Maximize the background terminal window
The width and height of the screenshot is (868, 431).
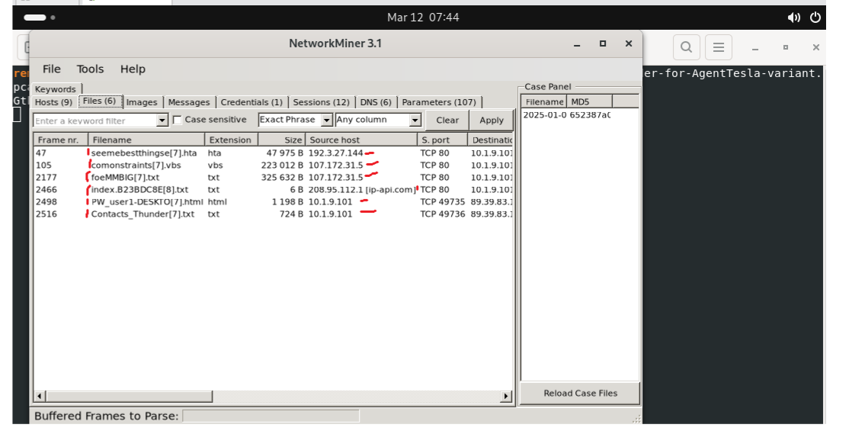tap(785, 47)
